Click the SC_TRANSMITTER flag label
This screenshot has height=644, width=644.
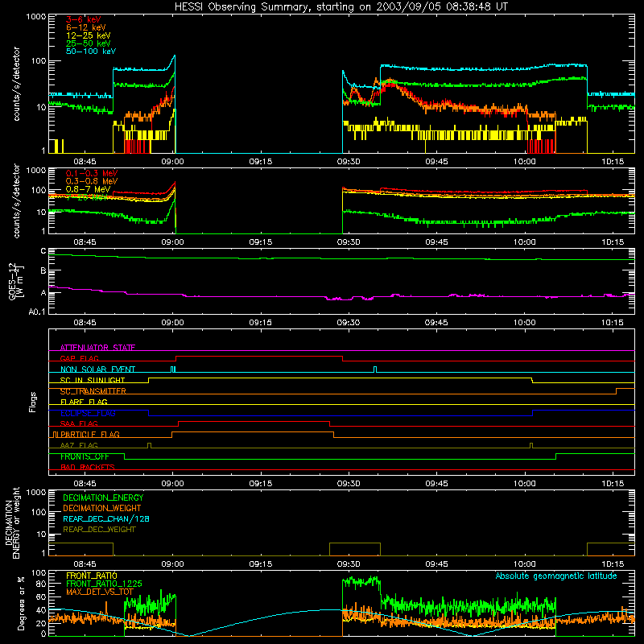coord(93,391)
